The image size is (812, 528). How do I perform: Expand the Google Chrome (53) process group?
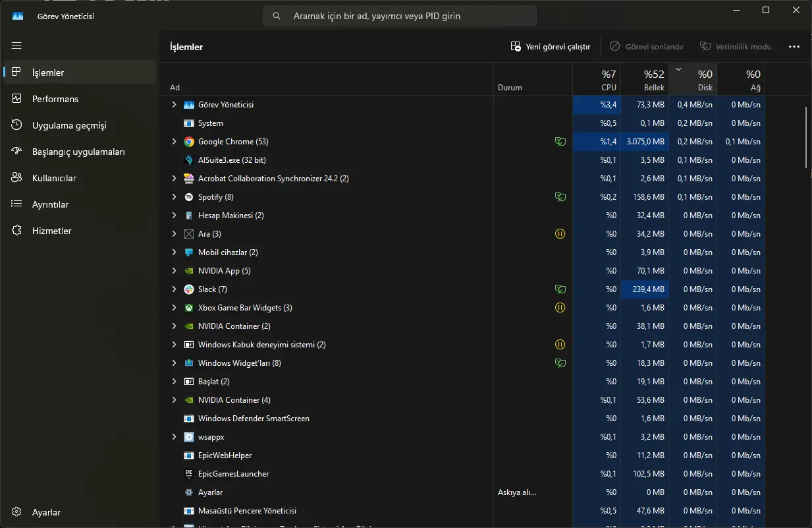[x=174, y=142]
